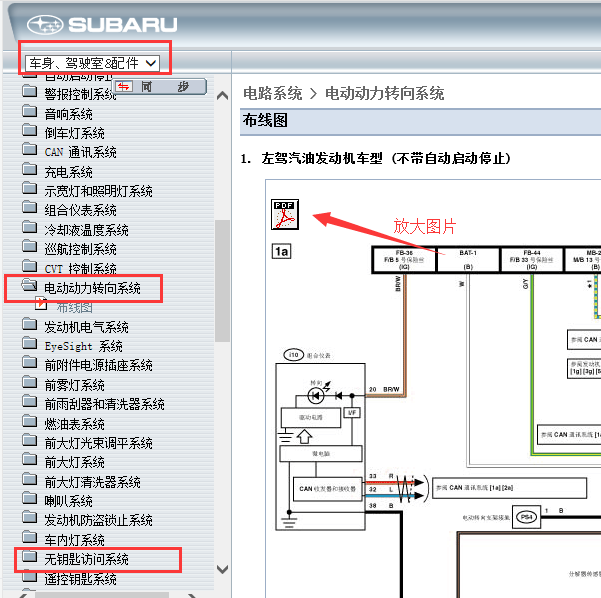Viewport: 601px width, 598px height.
Task: Click 电路系统 in the breadcrumb
Action: [273, 94]
